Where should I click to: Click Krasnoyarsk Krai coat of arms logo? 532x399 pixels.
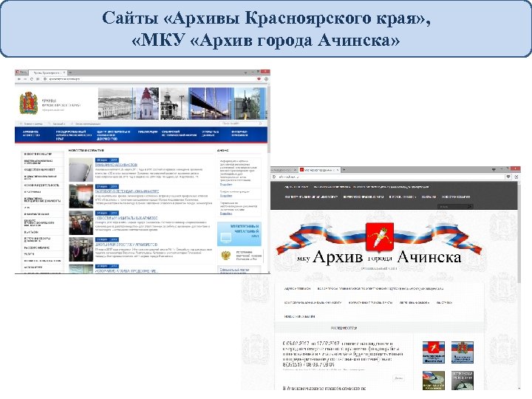point(29,103)
